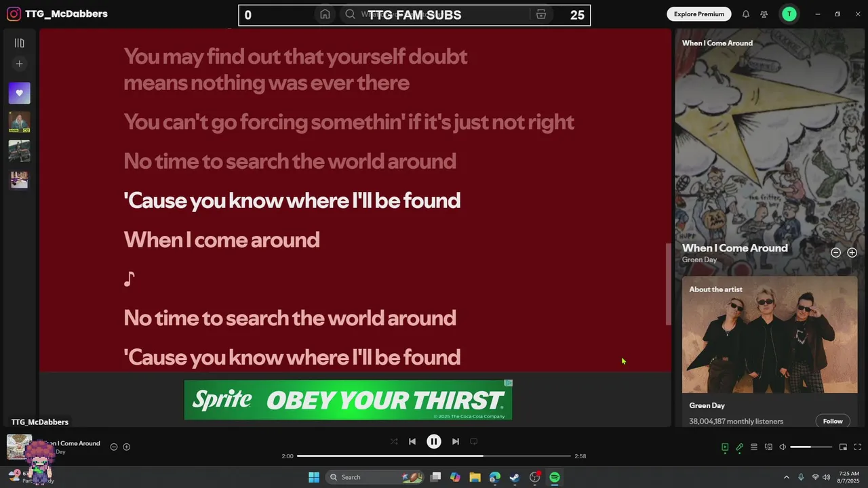The height and width of the screenshot is (488, 868).
Task: Pause the current song
Action: (x=434, y=441)
